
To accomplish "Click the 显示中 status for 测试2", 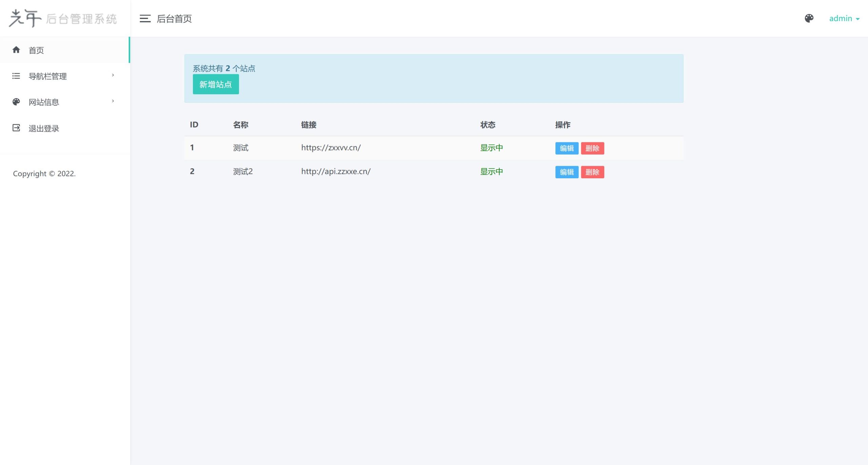I will (491, 171).
